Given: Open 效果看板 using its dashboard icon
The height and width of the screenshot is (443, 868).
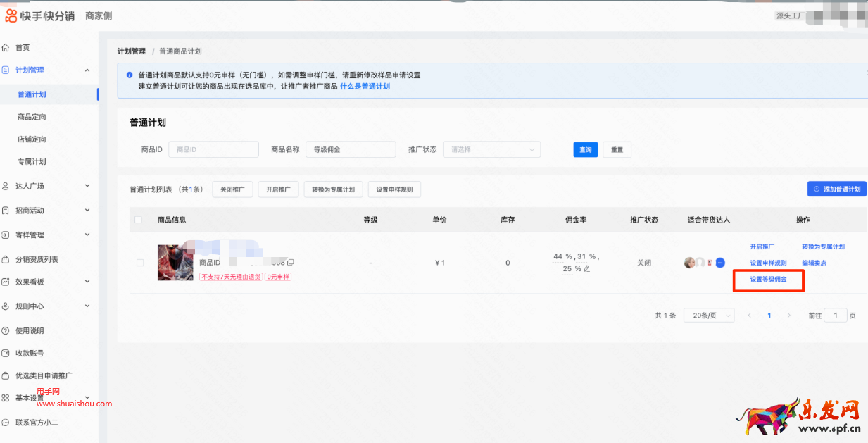Looking at the screenshot, I should point(8,281).
